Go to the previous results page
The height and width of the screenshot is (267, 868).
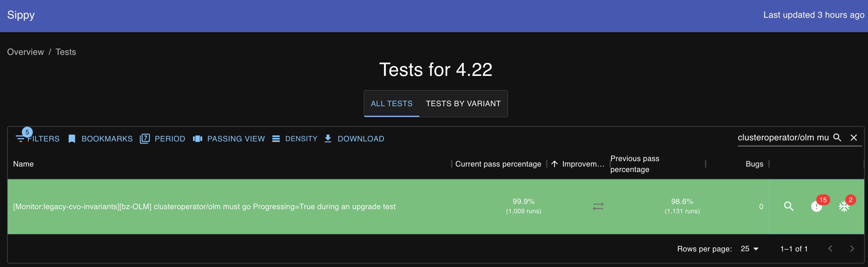click(x=830, y=249)
